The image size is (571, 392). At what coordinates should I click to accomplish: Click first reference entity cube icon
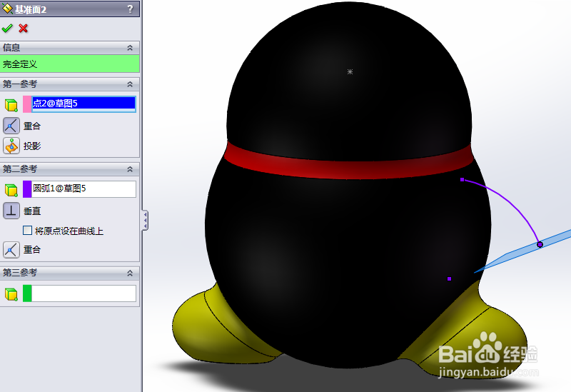pyautogui.click(x=11, y=105)
